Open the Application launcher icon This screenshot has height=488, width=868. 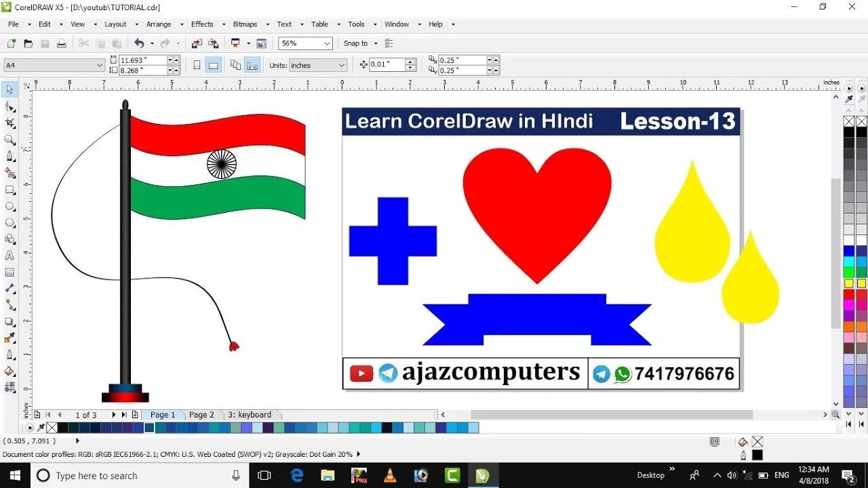click(235, 43)
